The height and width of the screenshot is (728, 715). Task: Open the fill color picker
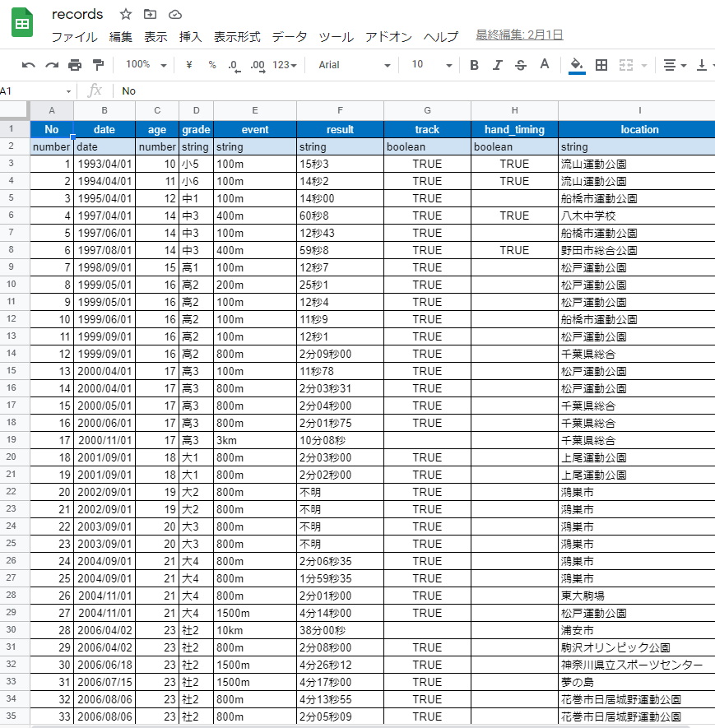[577, 65]
